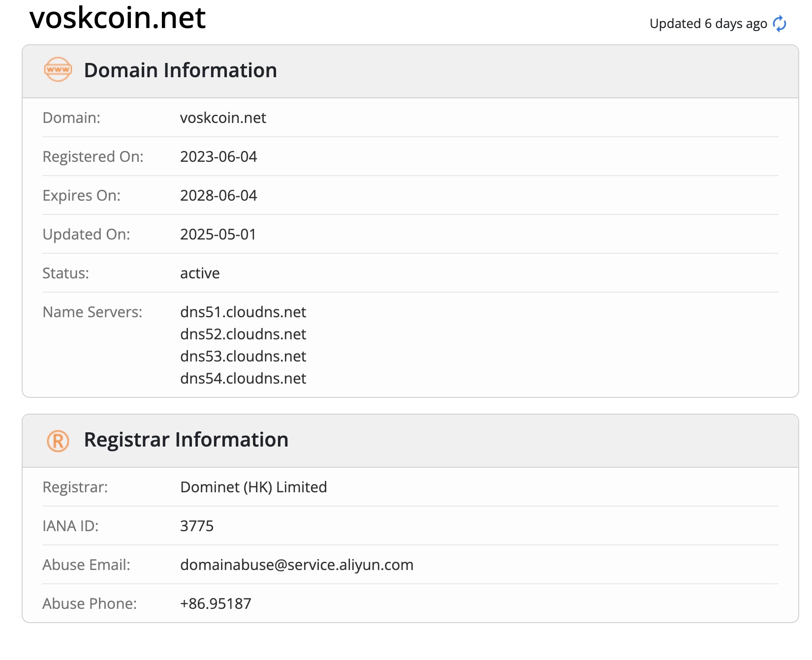Click the updated date 2025-05-01
Viewport: 812px width, 660px height.
218,235
